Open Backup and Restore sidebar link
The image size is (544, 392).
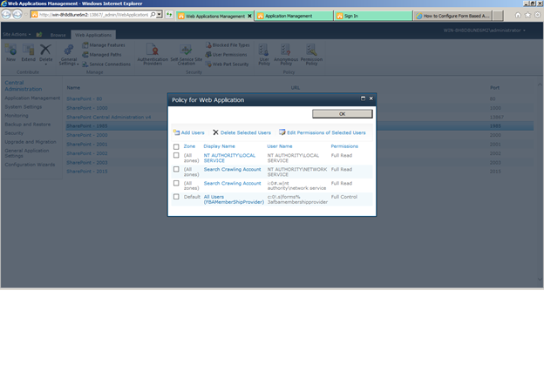(x=28, y=125)
